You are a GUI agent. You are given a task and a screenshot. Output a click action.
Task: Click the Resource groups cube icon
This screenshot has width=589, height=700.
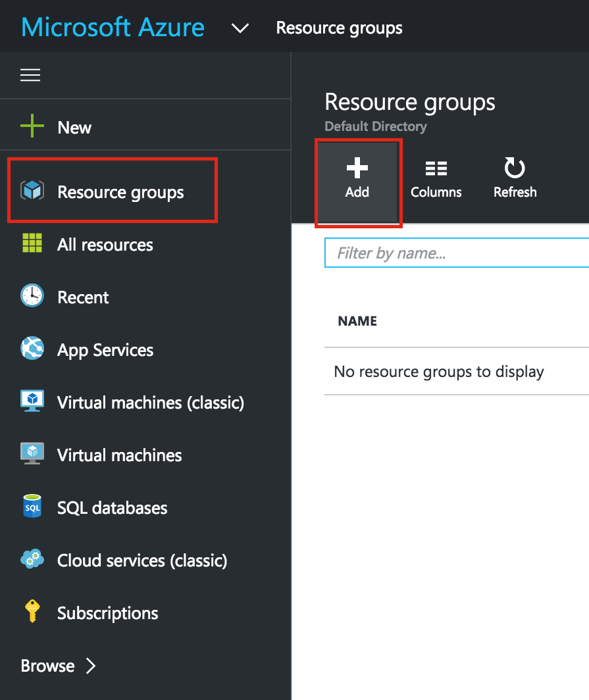point(32,191)
